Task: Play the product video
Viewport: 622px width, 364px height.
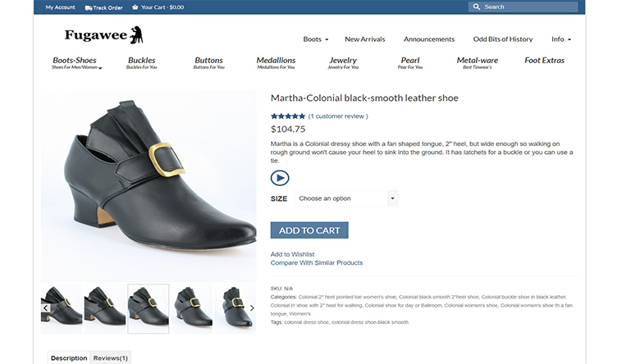Action: (280, 178)
